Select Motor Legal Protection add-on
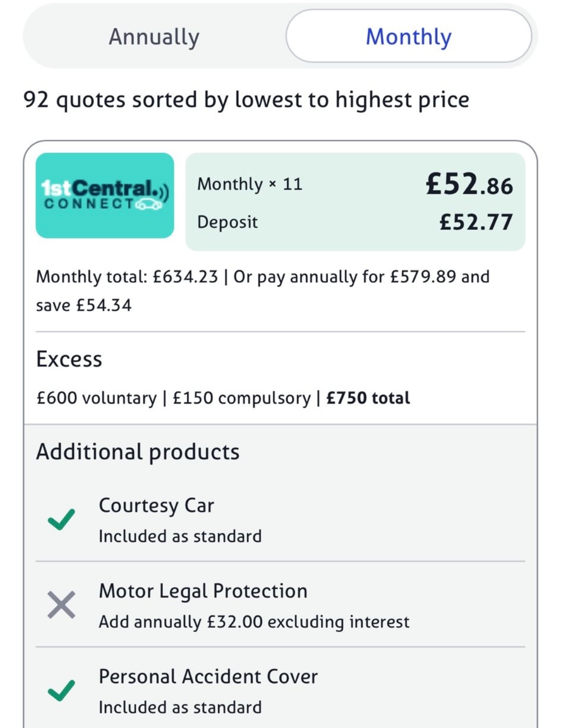This screenshot has width=561, height=728. (280, 605)
